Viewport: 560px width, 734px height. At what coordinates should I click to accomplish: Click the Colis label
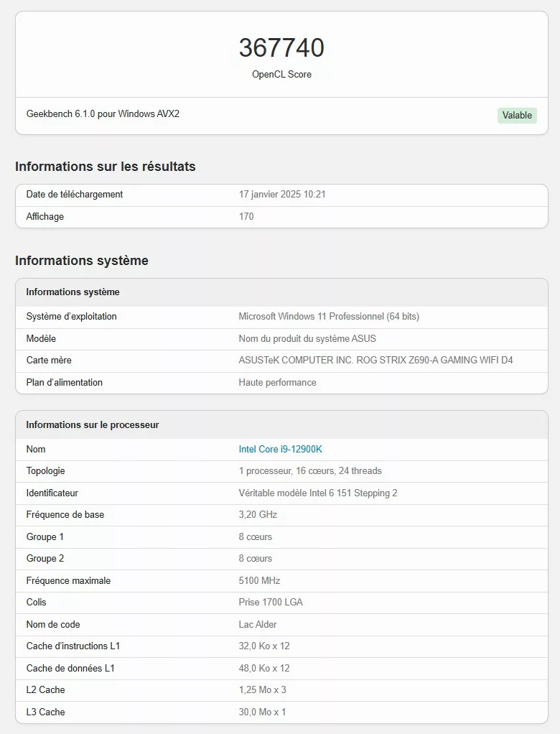(x=37, y=602)
